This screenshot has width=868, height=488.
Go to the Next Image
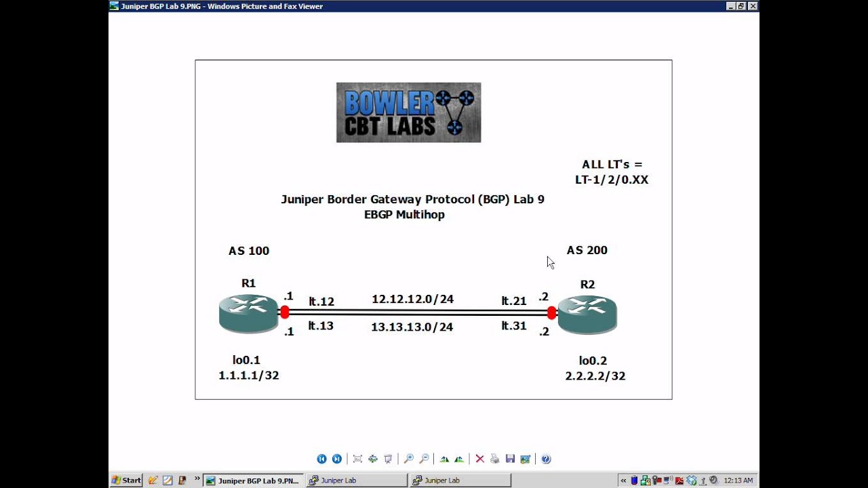[x=336, y=459]
